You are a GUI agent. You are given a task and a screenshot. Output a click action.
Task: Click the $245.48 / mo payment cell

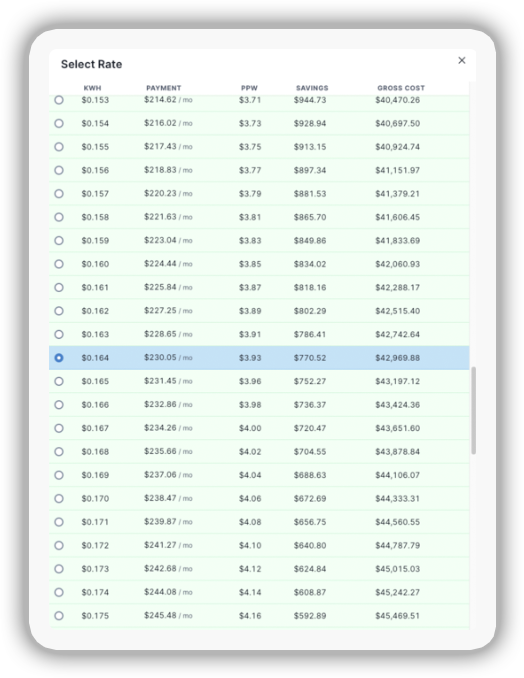[168, 616]
